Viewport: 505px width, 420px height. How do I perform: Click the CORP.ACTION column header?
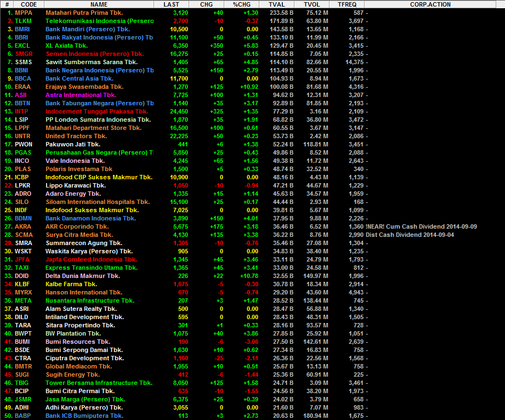click(x=430, y=4)
